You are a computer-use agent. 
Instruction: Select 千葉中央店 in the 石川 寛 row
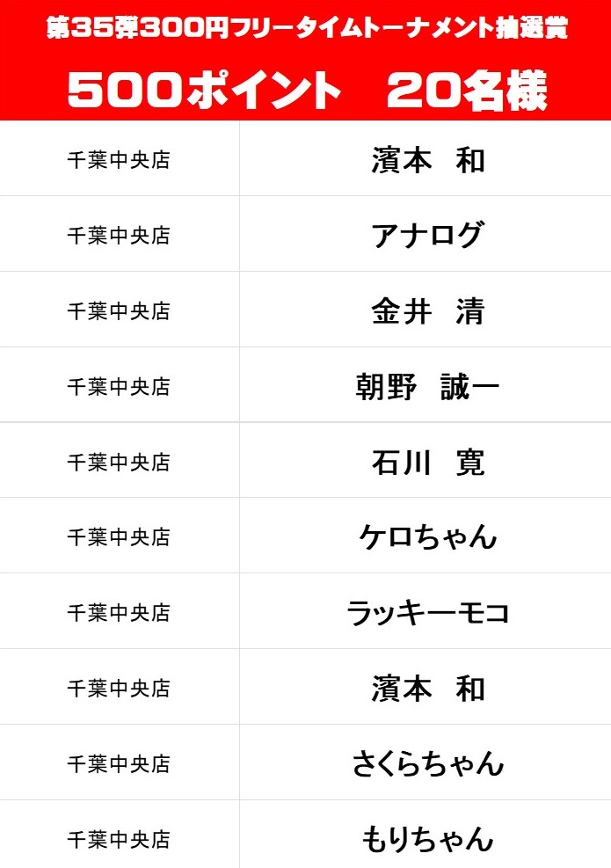(119, 463)
